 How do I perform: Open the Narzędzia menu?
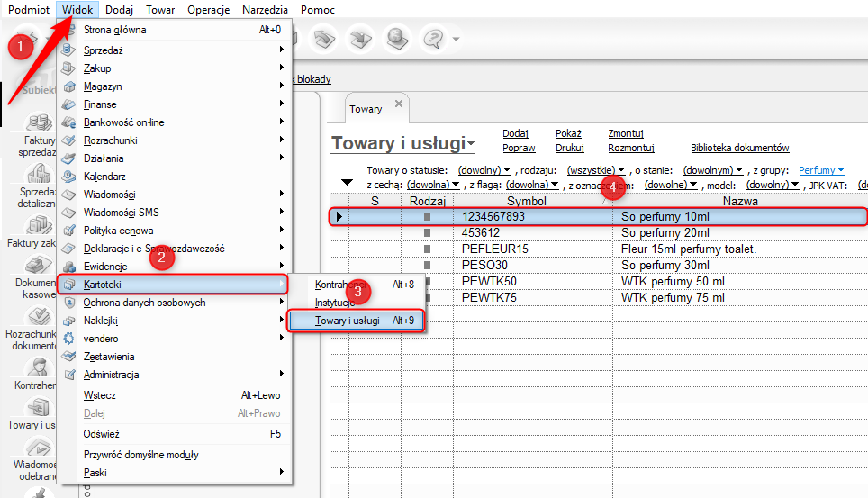click(x=265, y=9)
